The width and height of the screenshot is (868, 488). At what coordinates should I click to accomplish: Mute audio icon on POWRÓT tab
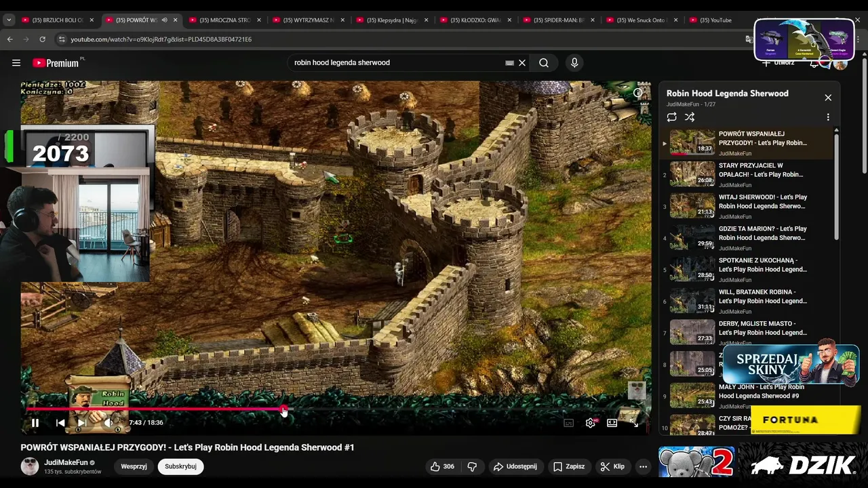click(x=164, y=20)
